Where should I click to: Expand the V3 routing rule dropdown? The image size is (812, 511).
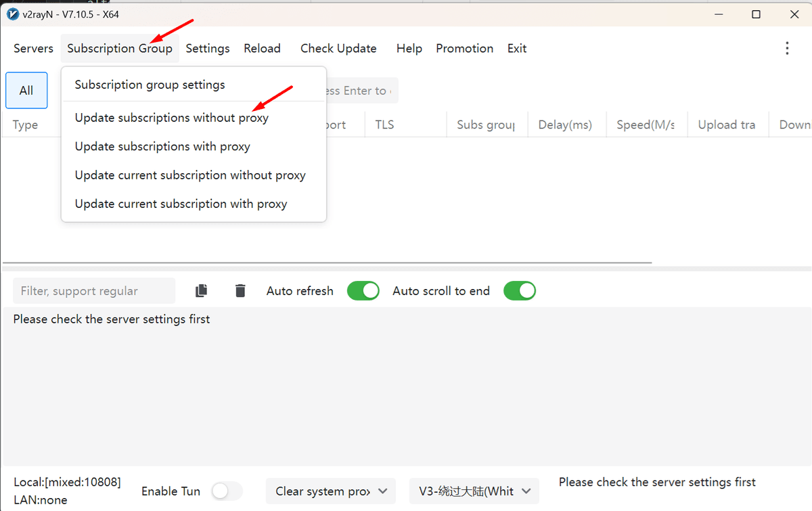(474, 491)
